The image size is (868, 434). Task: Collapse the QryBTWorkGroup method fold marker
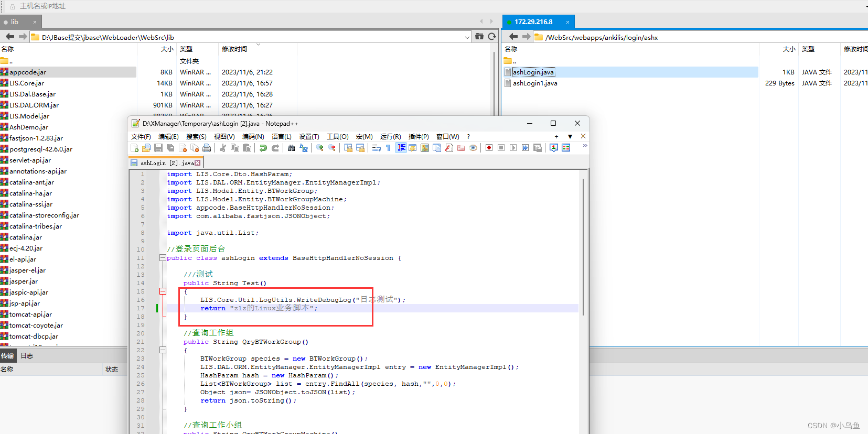(163, 350)
